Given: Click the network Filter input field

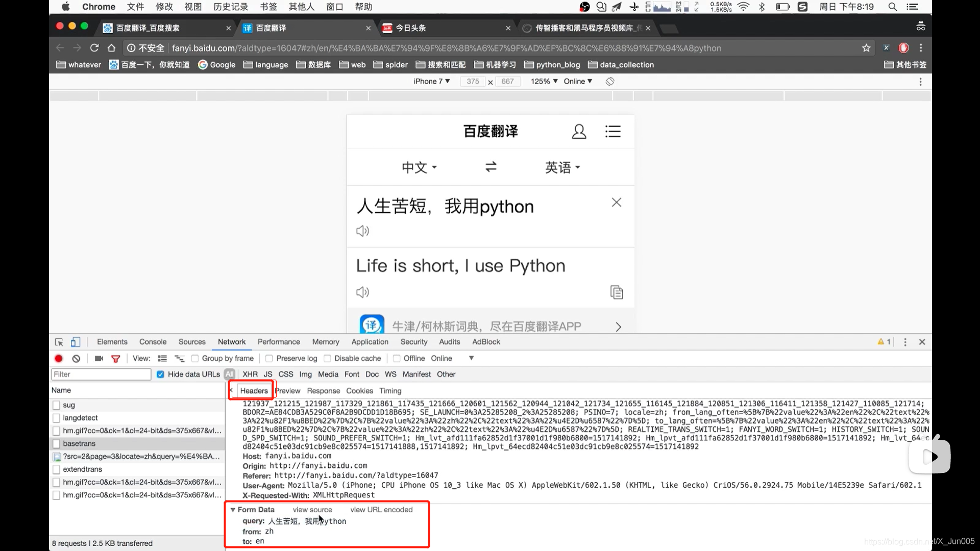Looking at the screenshot, I should pyautogui.click(x=101, y=374).
